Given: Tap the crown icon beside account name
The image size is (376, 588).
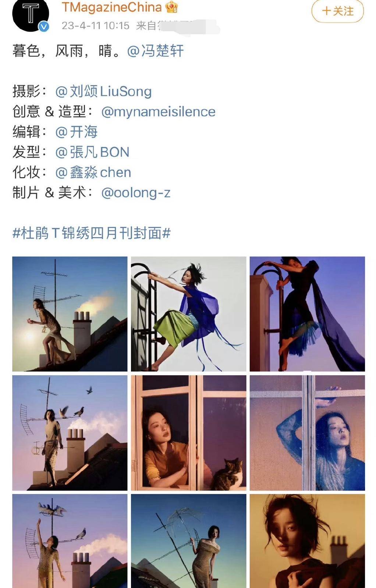Looking at the screenshot, I should click(x=171, y=7).
